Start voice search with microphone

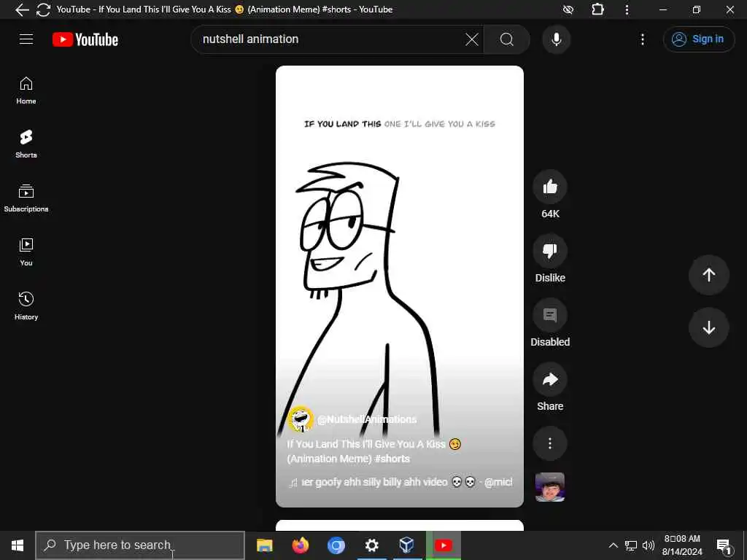click(556, 39)
